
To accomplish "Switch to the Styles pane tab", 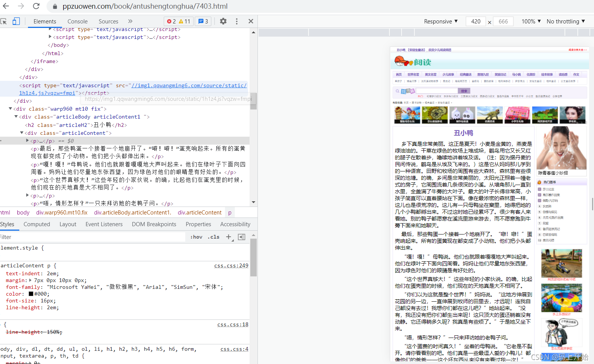I will pos(7,224).
